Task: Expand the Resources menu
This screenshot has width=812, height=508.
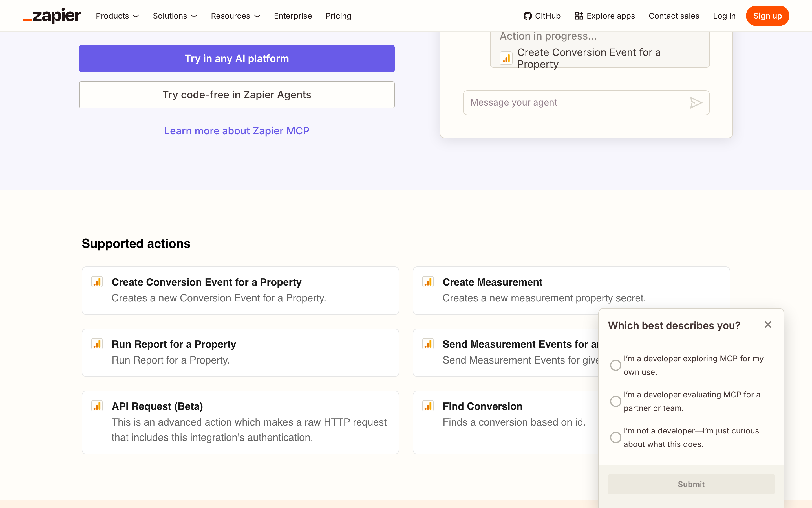Action: [235, 16]
